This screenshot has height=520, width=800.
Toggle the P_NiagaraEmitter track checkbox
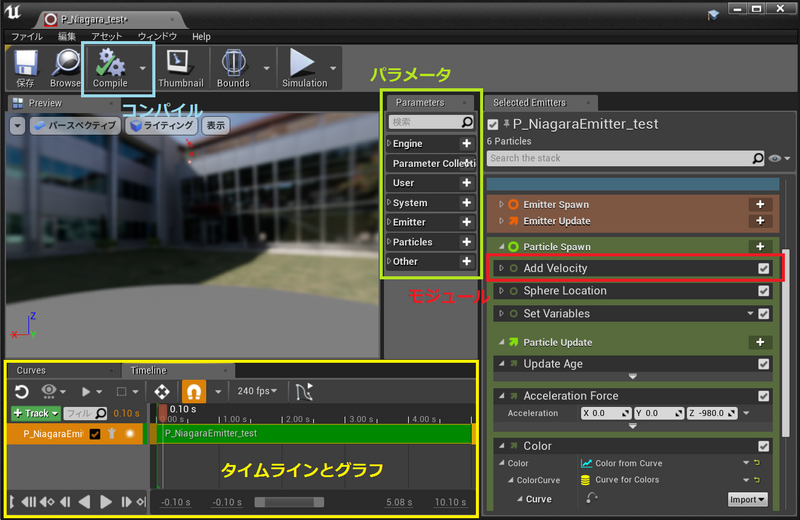pyautogui.click(x=95, y=434)
